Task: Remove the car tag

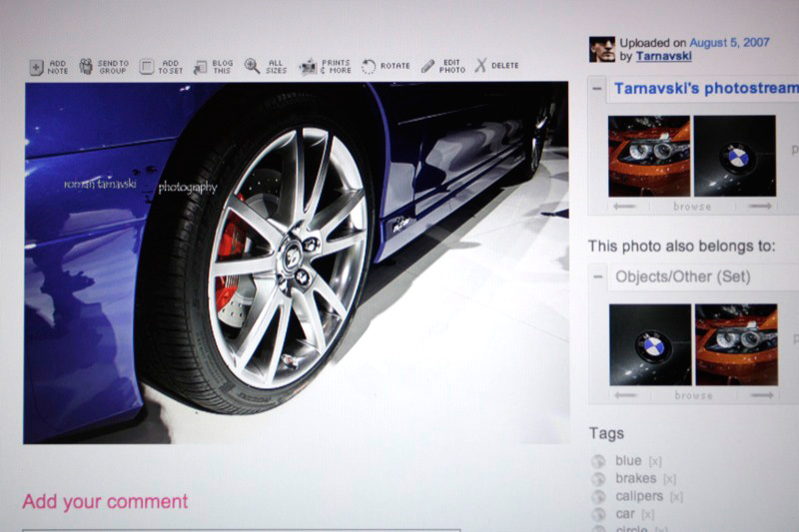Action: [x=647, y=514]
